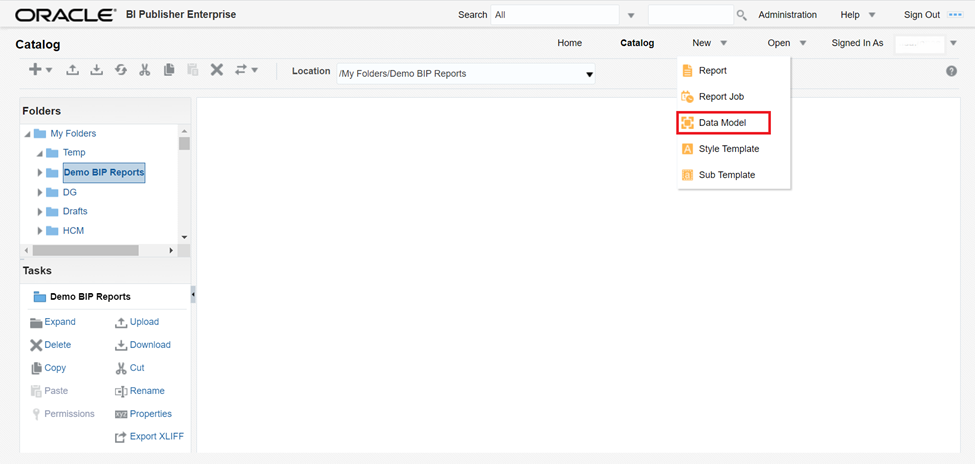975x464 pixels.
Task: Click the Download toolbar icon
Action: 96,70
